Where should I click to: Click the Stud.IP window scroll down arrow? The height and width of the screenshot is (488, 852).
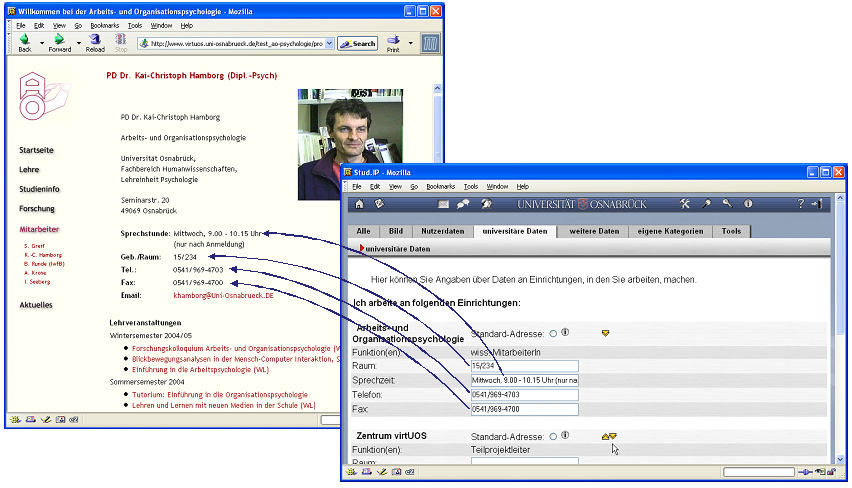point(840,459)
